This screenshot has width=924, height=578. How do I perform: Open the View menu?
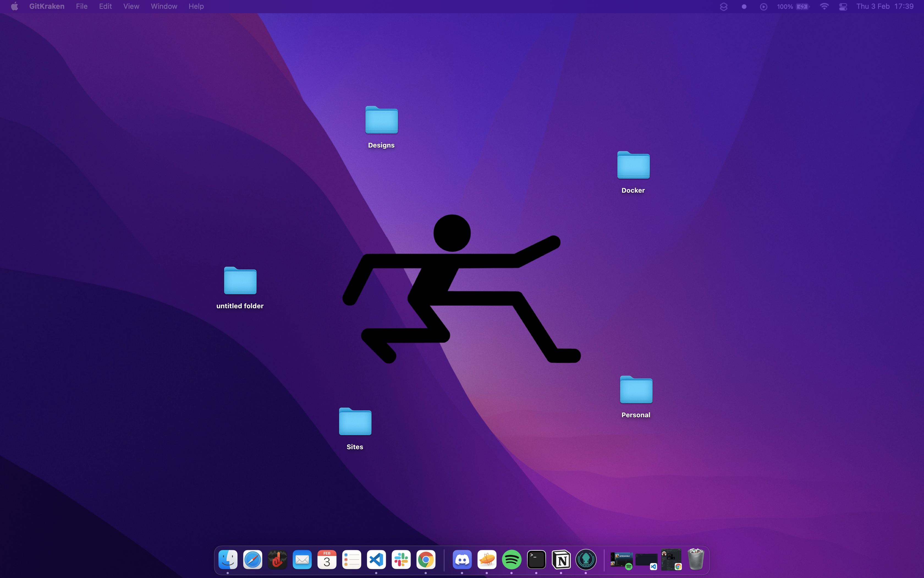tap(131, 7)
